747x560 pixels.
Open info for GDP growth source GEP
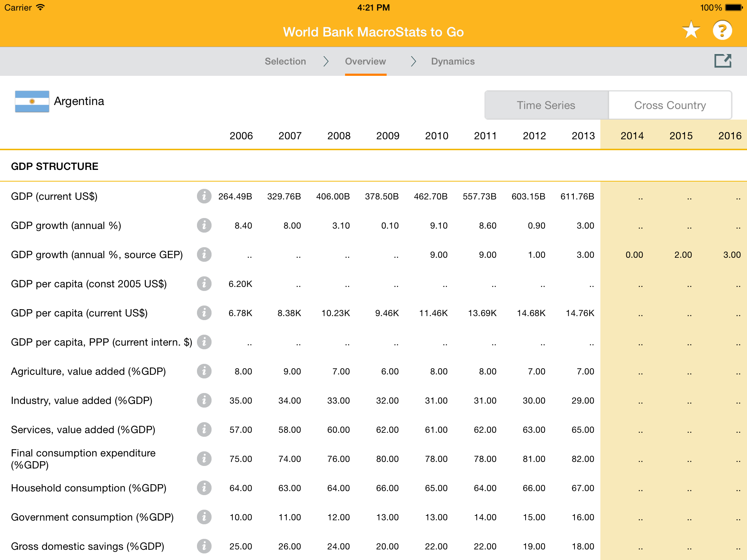204,254
